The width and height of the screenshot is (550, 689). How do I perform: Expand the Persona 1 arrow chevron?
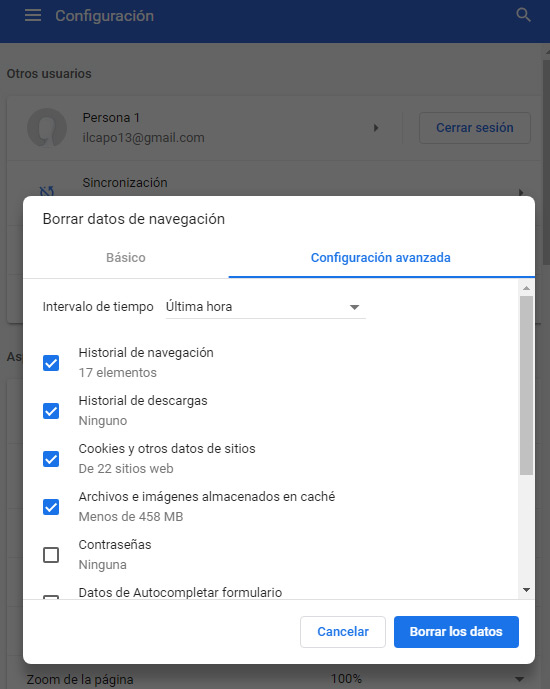pos(376,128)
